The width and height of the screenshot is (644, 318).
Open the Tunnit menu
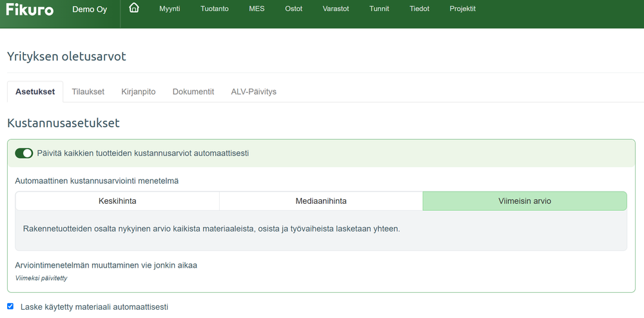(x=379, y=8)
